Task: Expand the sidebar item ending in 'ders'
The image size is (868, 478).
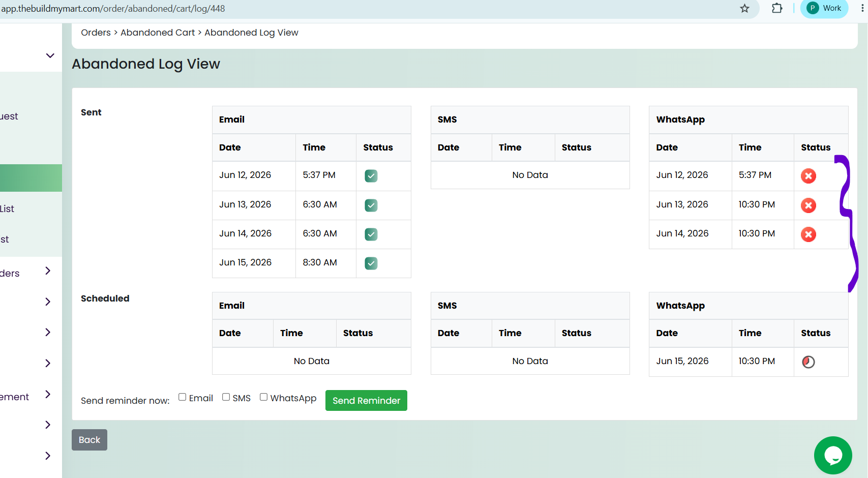Action: point(48,271)
